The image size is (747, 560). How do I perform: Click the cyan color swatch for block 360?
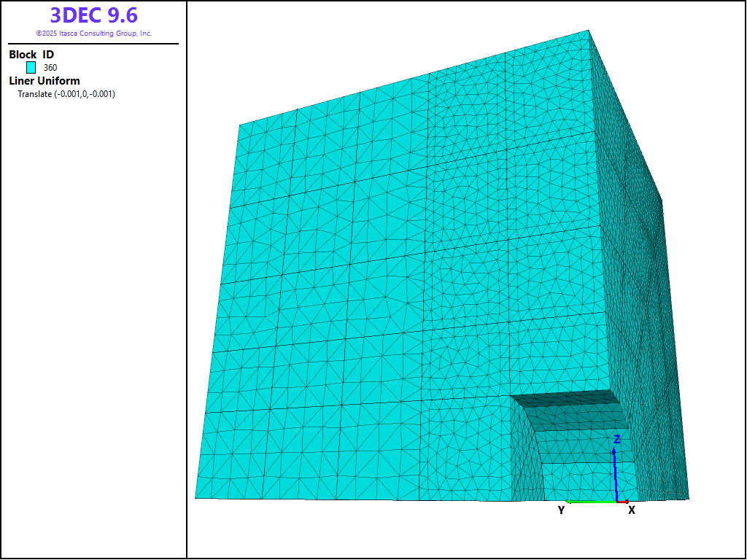click(31, 67)
